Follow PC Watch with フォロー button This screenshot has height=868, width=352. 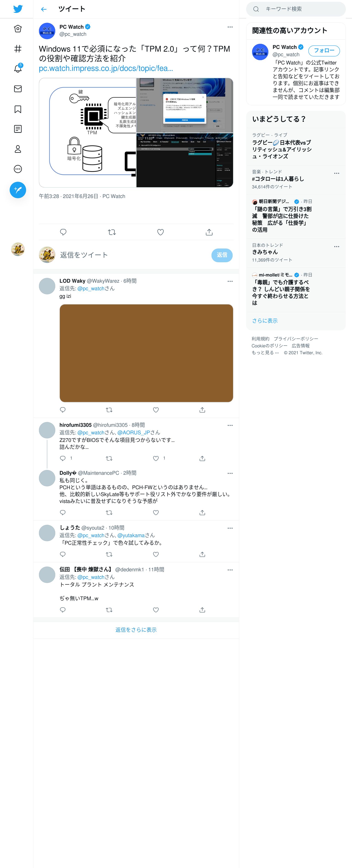click(324, 50)
